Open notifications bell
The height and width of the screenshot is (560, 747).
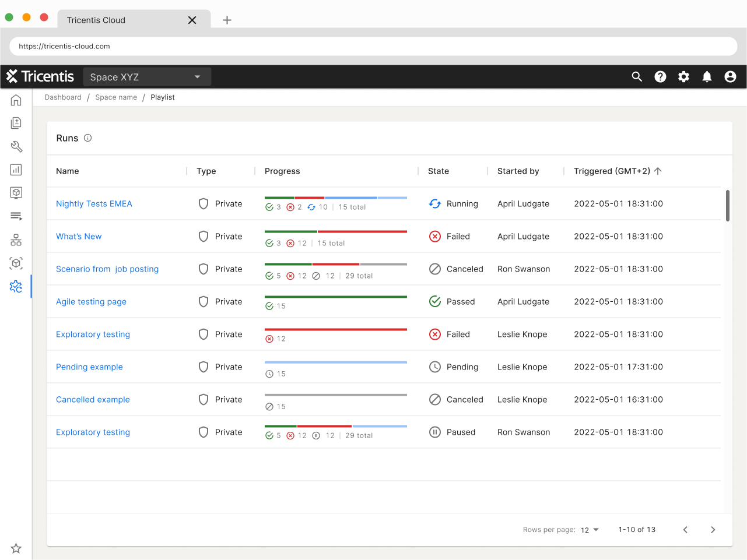(707, 76)
